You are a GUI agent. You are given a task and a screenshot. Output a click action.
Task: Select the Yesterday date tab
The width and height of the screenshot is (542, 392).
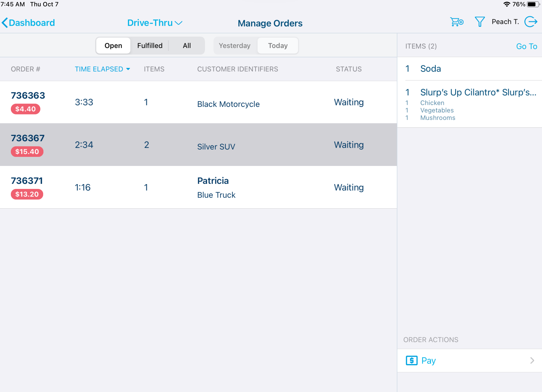click(235, 46)
